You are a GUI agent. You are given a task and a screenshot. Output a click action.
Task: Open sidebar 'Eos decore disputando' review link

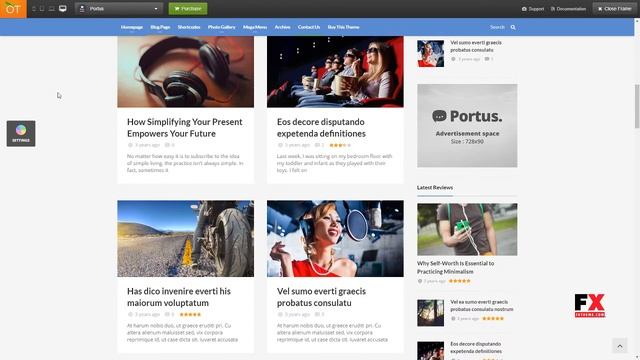(476, 347)
